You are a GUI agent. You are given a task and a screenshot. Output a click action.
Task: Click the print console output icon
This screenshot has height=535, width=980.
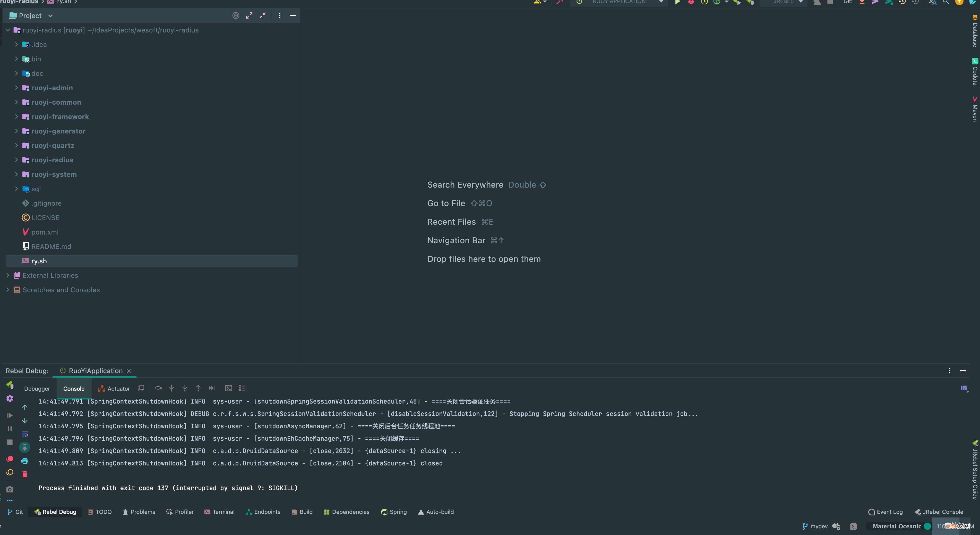pos(25,461)
